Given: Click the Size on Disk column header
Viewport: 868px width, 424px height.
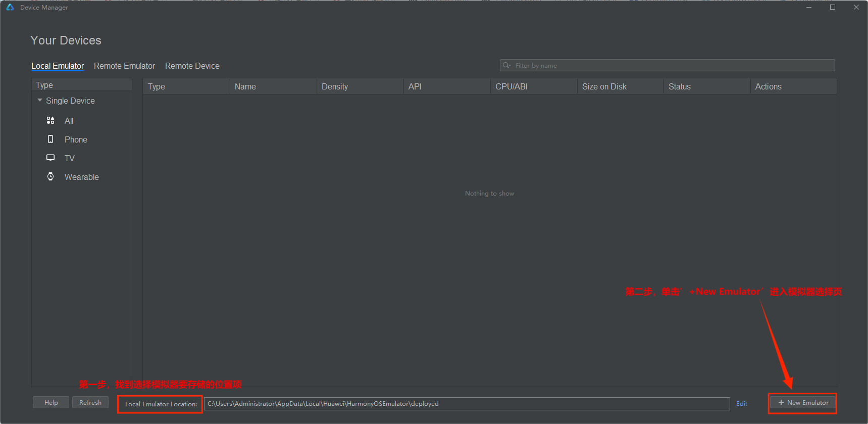Looking at the screenshot, I should pos(604,86).
